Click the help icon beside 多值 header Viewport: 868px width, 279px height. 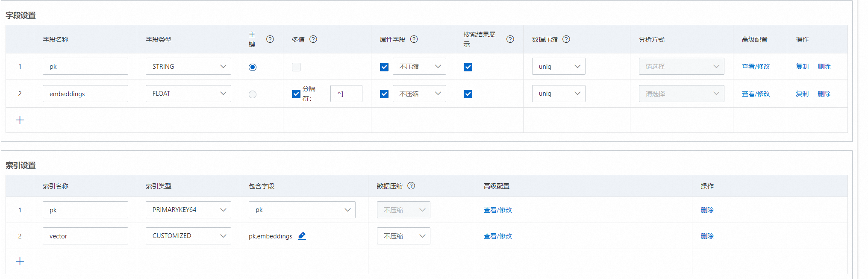313,39
